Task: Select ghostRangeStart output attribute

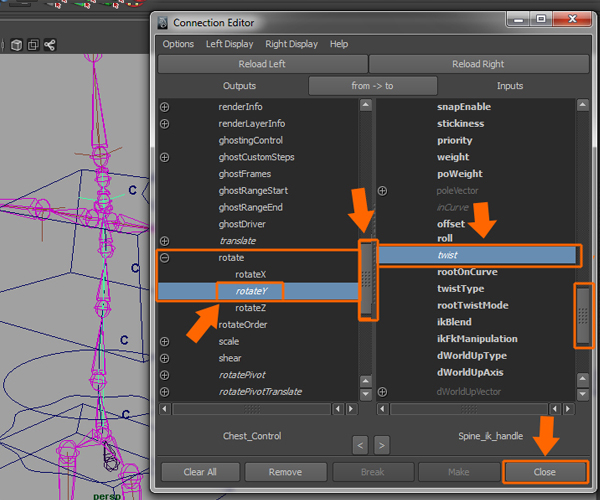Action: pyautogui.click(x=253, y=191)
